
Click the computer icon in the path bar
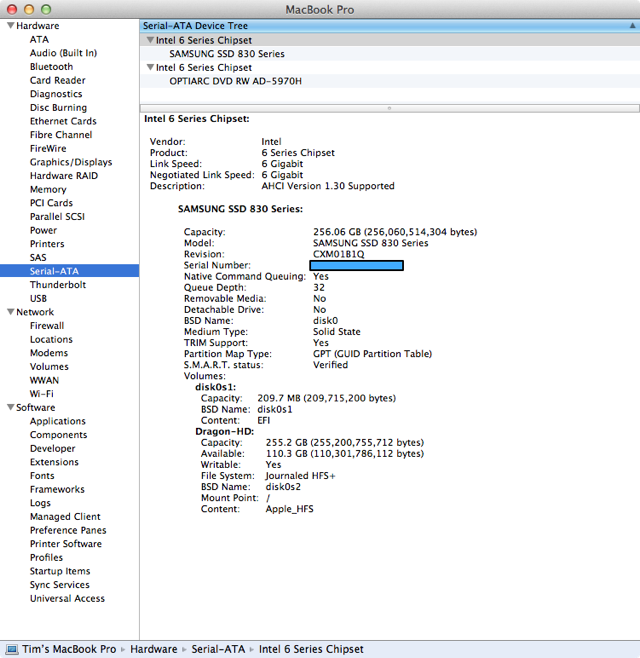click(12, 649)
